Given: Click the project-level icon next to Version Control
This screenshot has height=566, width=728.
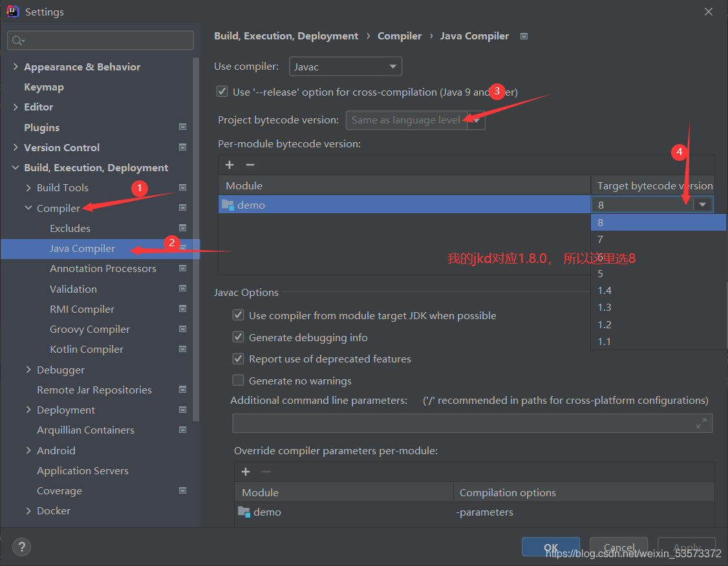Looking at the screenshot, I should click(182, 147).
